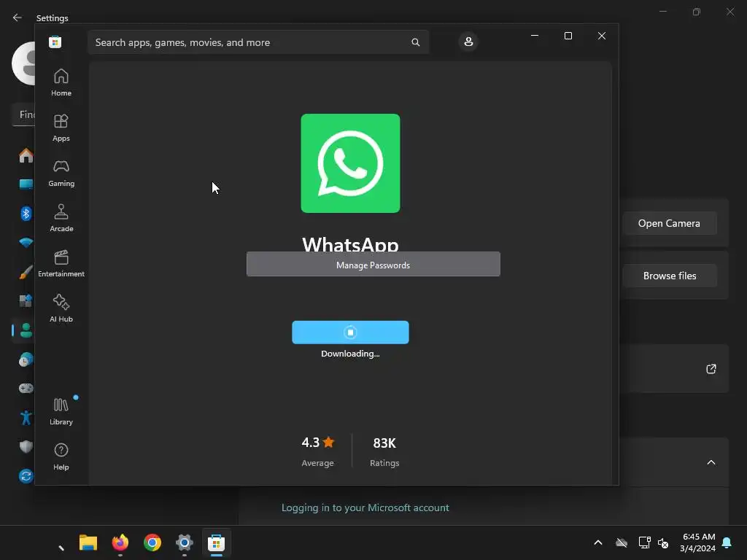Viewport: 747px width, 560px height.
Task: Open Accounts icon in Settings sidebar
Action: tap(26, 330)
